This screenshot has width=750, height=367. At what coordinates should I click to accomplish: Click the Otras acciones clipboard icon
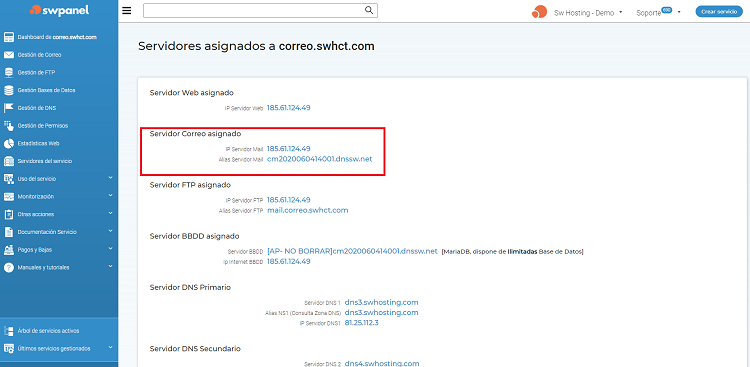[x=9, y=214]
